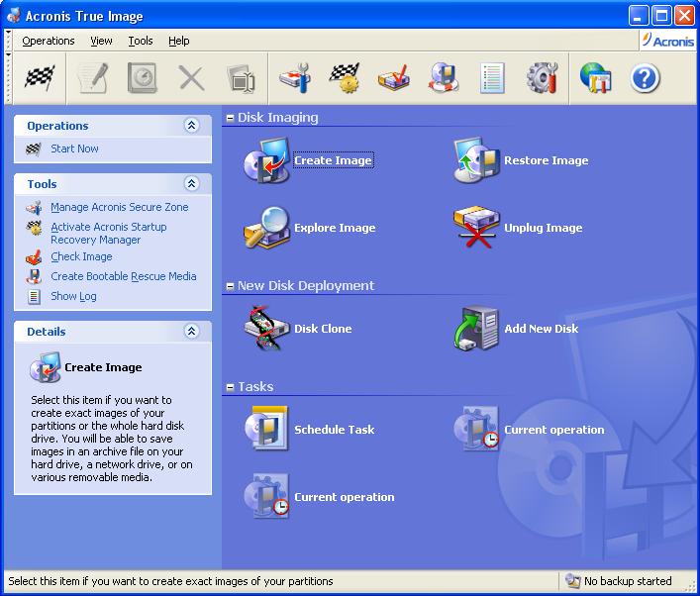
Task: Click the greyed-out X delete toolbar icon
Action: pos(191,77)
